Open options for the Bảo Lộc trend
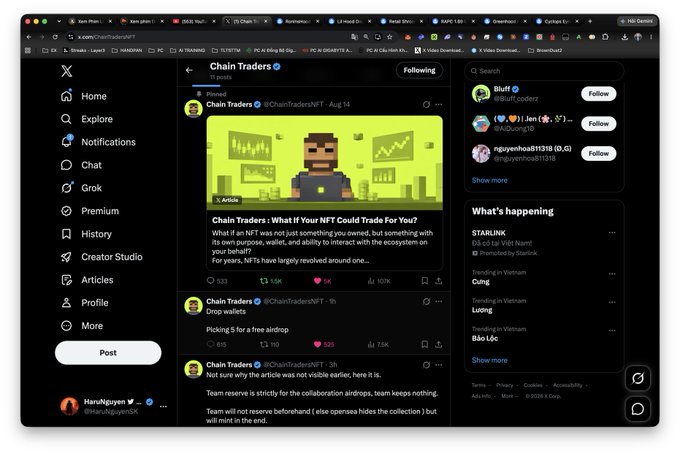Viewport: 680px width, 454px height. click(612, 330)
